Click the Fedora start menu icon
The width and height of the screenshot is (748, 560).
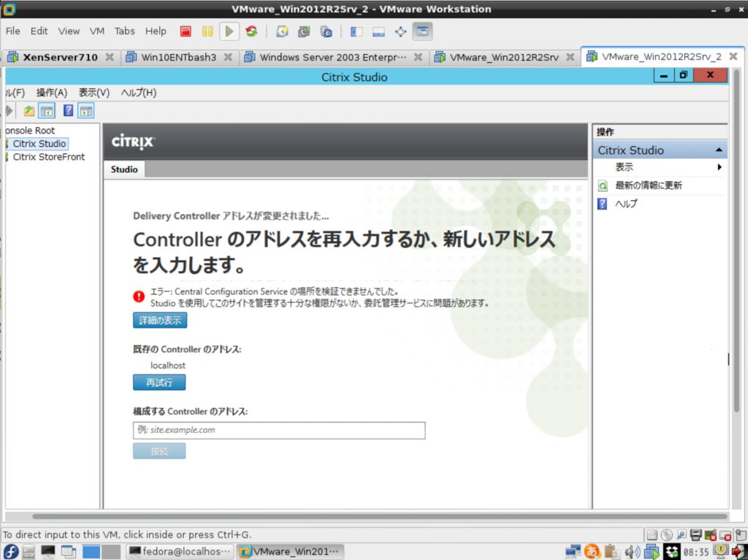coord(10,551)
